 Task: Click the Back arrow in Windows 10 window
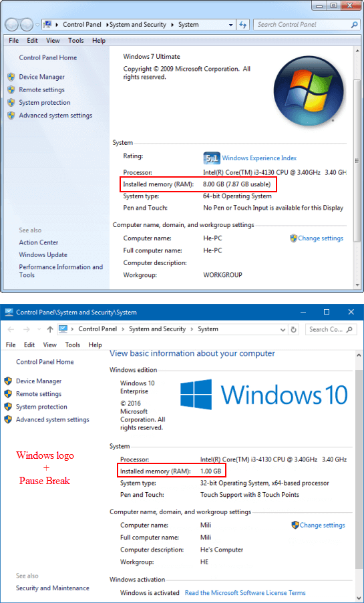tap(11, 330)
